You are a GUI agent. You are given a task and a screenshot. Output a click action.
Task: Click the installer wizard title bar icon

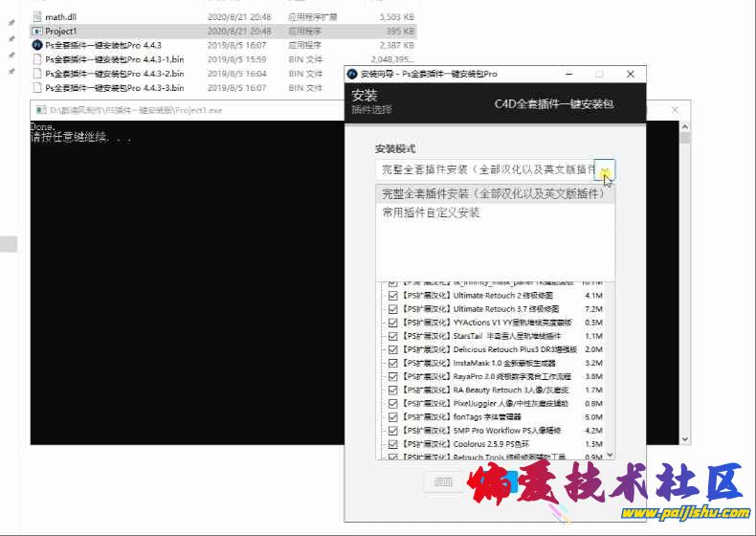click(352, 74)
